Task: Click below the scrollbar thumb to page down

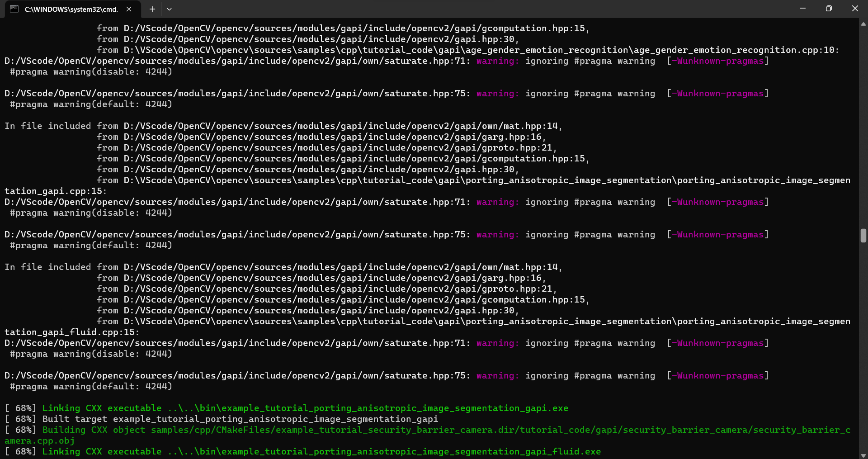Action: (x=863, y=339)
